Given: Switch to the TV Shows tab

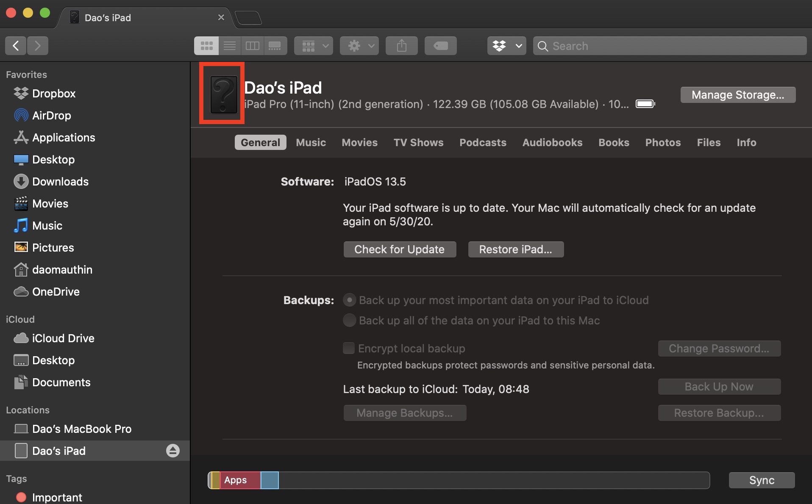Looking at the screenshot, I should (x=419, y=142).
